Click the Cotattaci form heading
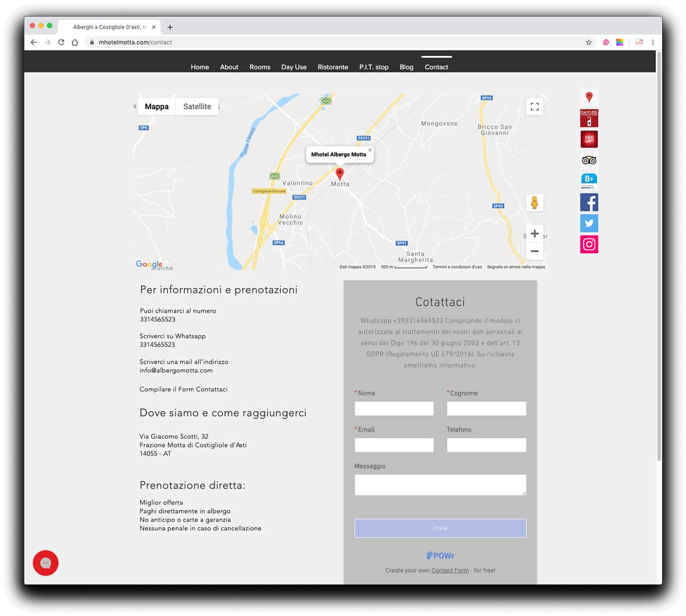The image size is (686, 616). coord(440,302)
